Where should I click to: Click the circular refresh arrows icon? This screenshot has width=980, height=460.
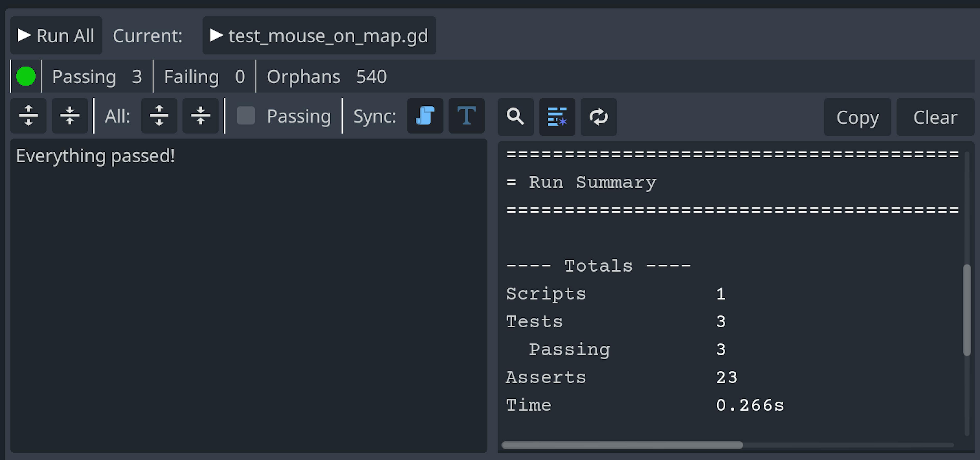pyautogui.click(x=598, y=116)
